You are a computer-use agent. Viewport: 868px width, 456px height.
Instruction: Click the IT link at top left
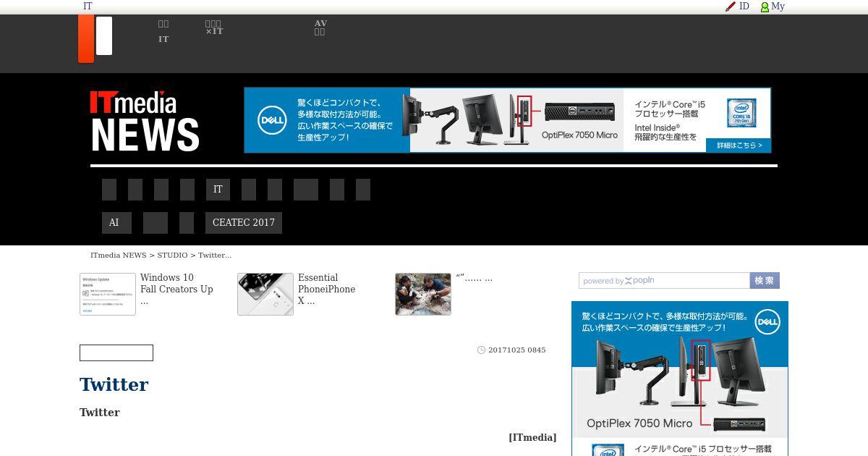pyautogui.click(x=88, y=7)
